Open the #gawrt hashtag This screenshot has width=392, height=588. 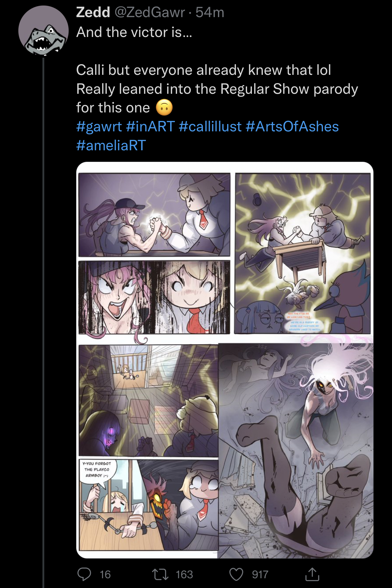point(99,126)
